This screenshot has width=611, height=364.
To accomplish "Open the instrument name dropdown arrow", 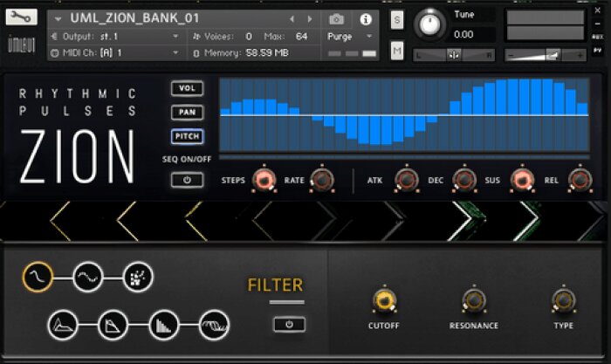I will click(x=58, y=18).
